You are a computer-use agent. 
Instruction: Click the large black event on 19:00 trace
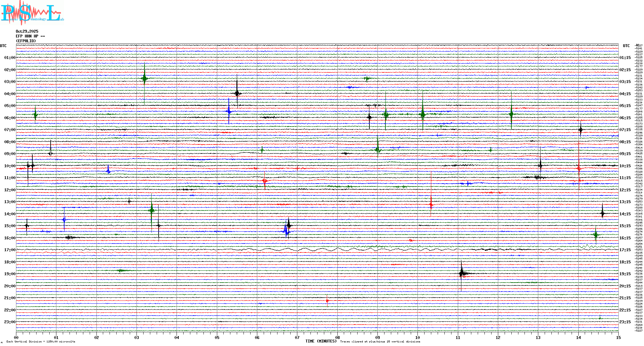(x=462, y=273)
